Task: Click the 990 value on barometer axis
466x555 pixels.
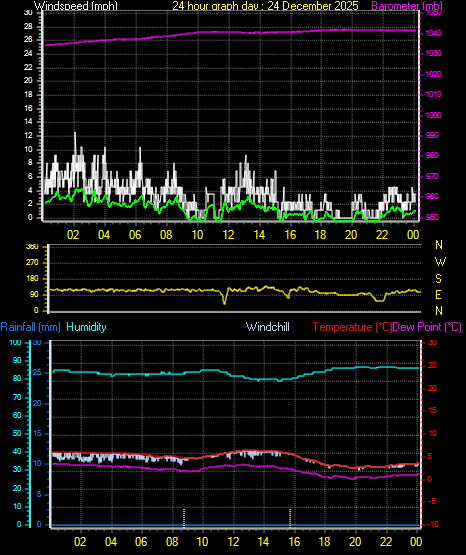Action: (432, 136)
